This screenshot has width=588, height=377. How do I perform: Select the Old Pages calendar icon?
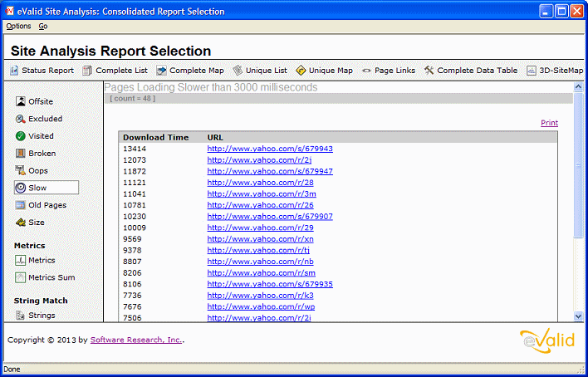(21, 205)
